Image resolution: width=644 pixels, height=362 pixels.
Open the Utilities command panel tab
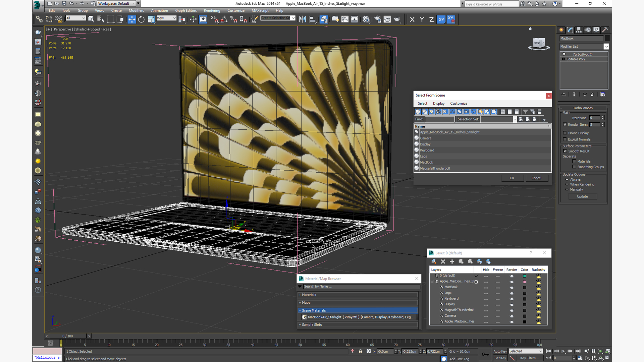pos(605,30)
